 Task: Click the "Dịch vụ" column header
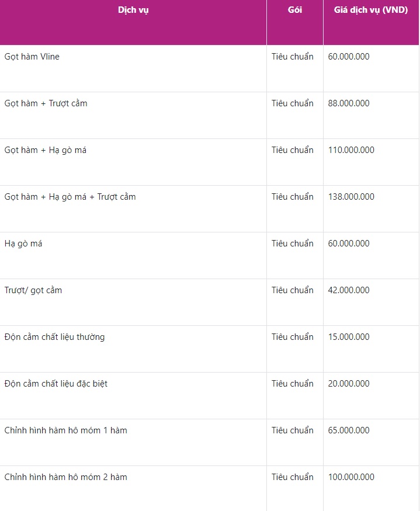pyautogui.click(x=133, y=10)
